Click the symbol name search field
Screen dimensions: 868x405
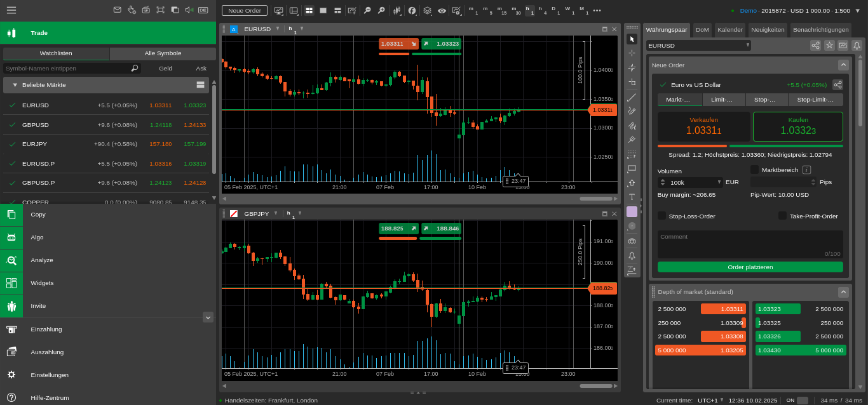(67, 69)
